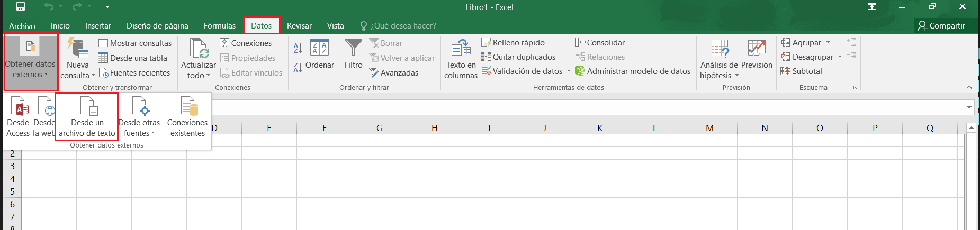Open the Nueva consulta dropdown
Image resolution: width=980 pixels, height=230 pixels.
(x=77, y=59)
